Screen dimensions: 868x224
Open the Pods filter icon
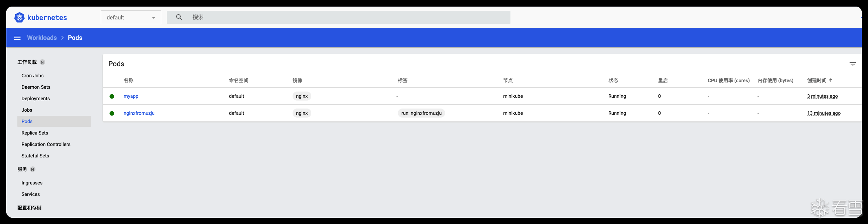pos(852,64)
